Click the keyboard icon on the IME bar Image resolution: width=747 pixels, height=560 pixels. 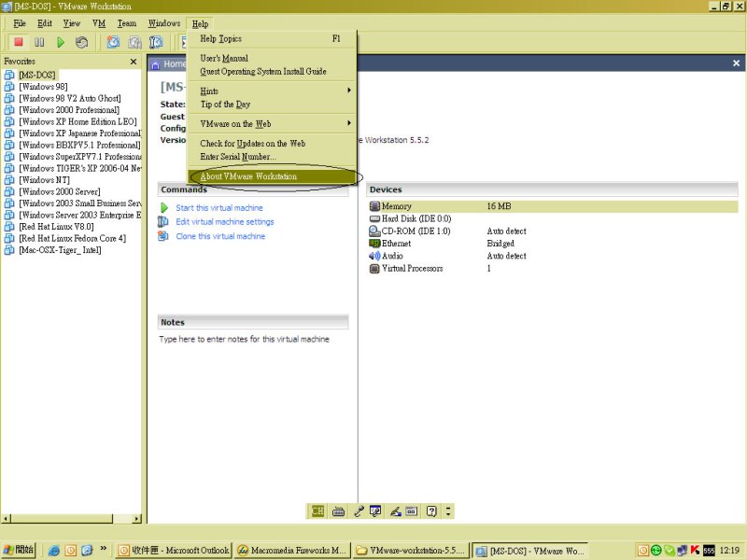click(x=338, y=511)
